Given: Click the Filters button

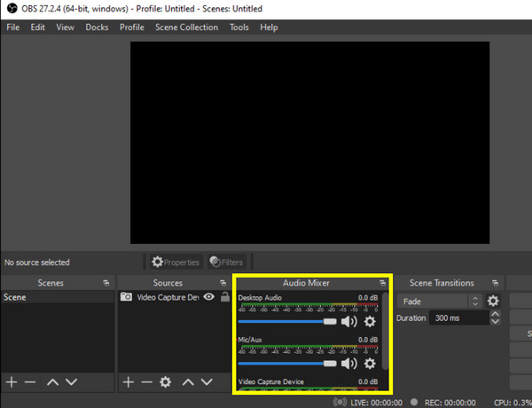Looking at the screenshot, I should pyautogui.click(x=227, y=262).
